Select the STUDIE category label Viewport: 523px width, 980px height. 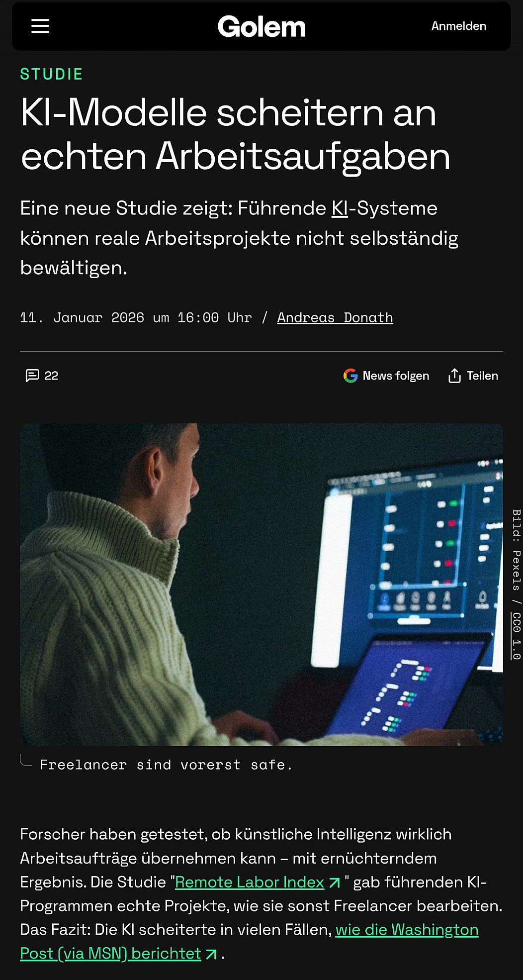[51, 74]
